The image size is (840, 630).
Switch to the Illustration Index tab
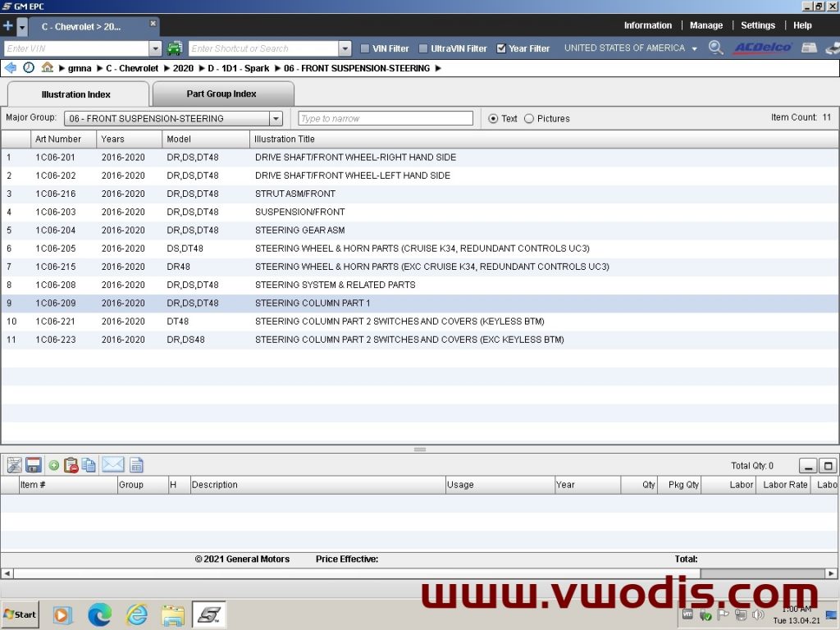[x=78, y=94]
